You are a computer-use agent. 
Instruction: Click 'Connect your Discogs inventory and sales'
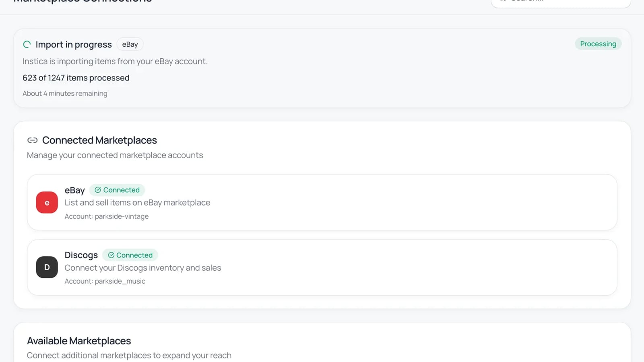click(x=143, y=268)
